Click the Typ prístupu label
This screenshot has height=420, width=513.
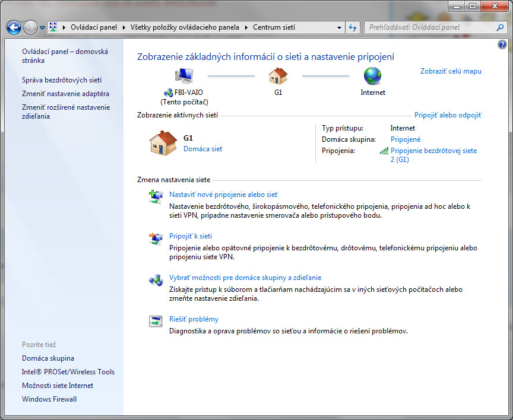coord(342,129)
